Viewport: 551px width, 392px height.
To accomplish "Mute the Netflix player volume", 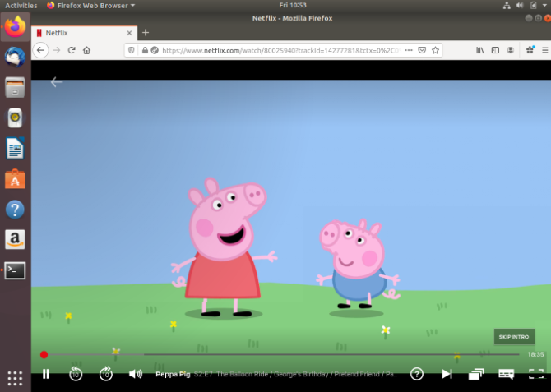I will [136, 374].
